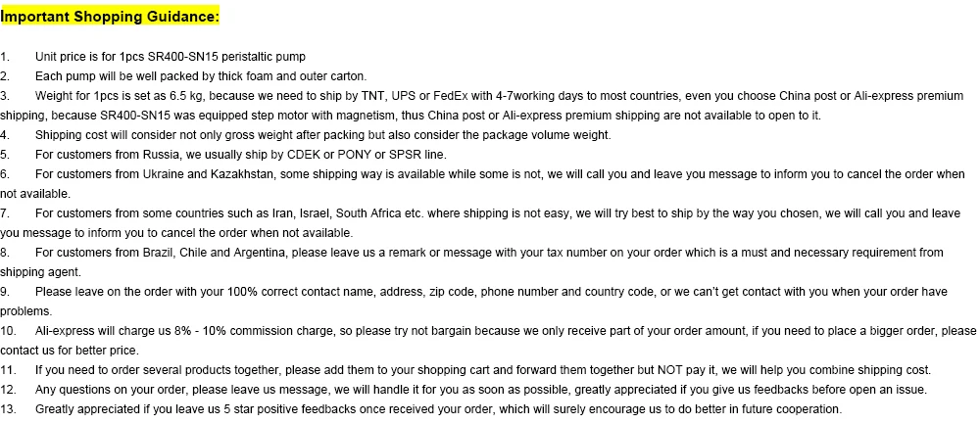Click item 4 about package volume weight
Screen dimensions: 980x424
(x=306, y=135)
